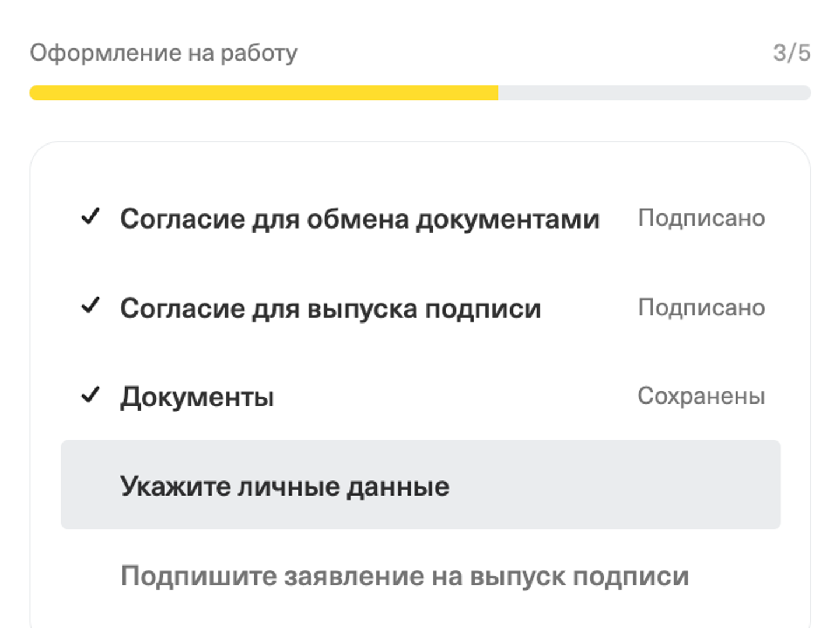Open the "Согласие для выпуска подписи" step
Image resolution: width=840 pixels, height=628 pixels.
(330, 308)
